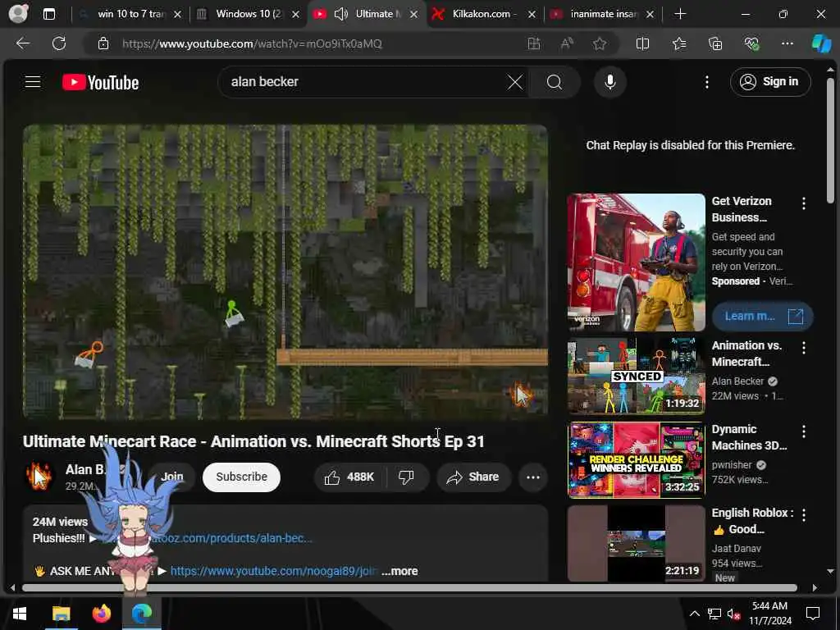The width and height of the screenshot is (840, 630).
Task: Go to the YouTube home logo
Action: [x=101, y=82]
